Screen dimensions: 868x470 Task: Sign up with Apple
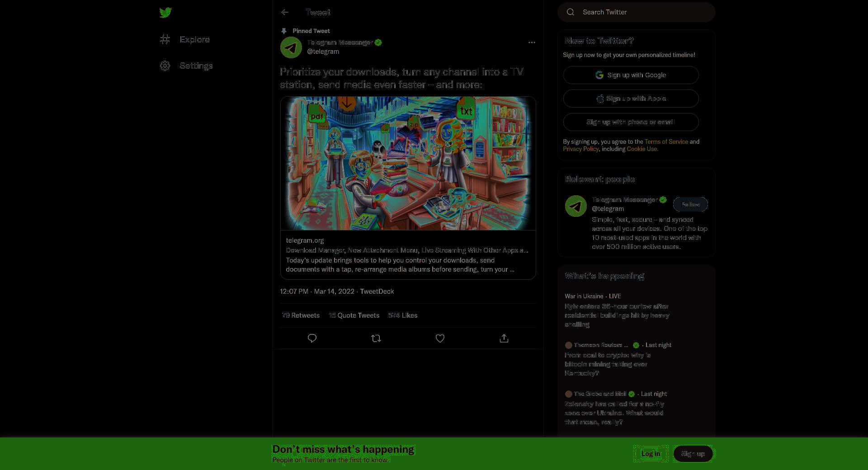pos(631,99)
